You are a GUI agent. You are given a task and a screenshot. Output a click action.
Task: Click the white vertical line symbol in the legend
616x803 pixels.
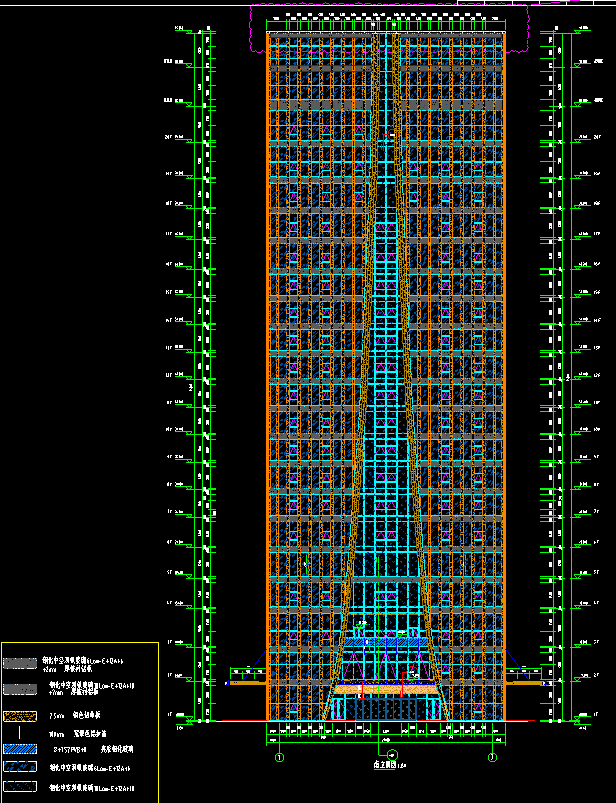coord(21,733)
